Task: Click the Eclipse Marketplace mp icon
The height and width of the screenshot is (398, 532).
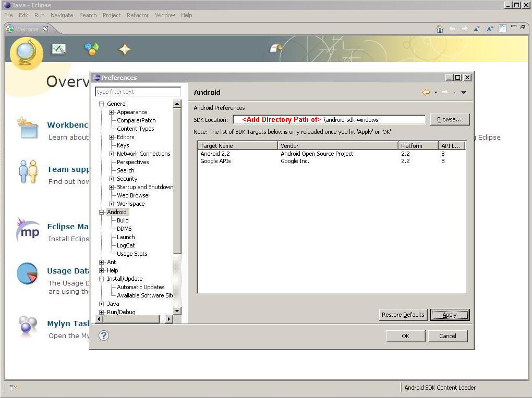Action: [x=28, y=230]
